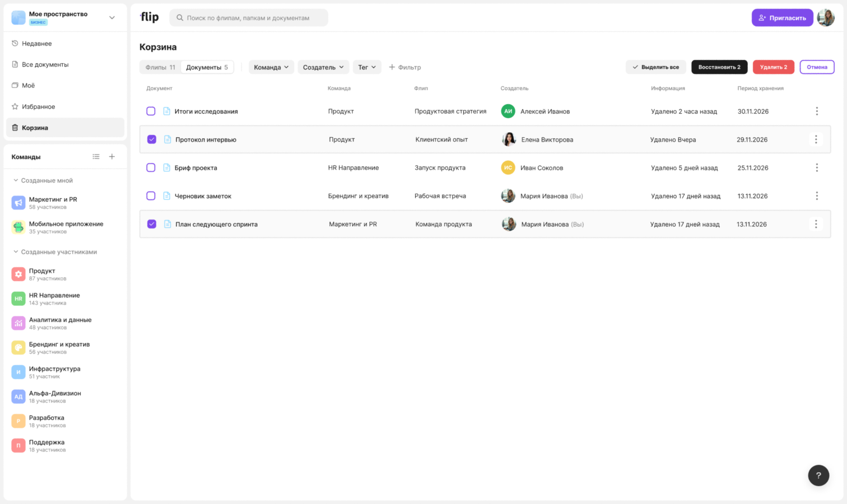The width and height of the screenshot is (847, 504).
Task: Click the Мобильное приложение team icon
Action: tap(18, 227)
